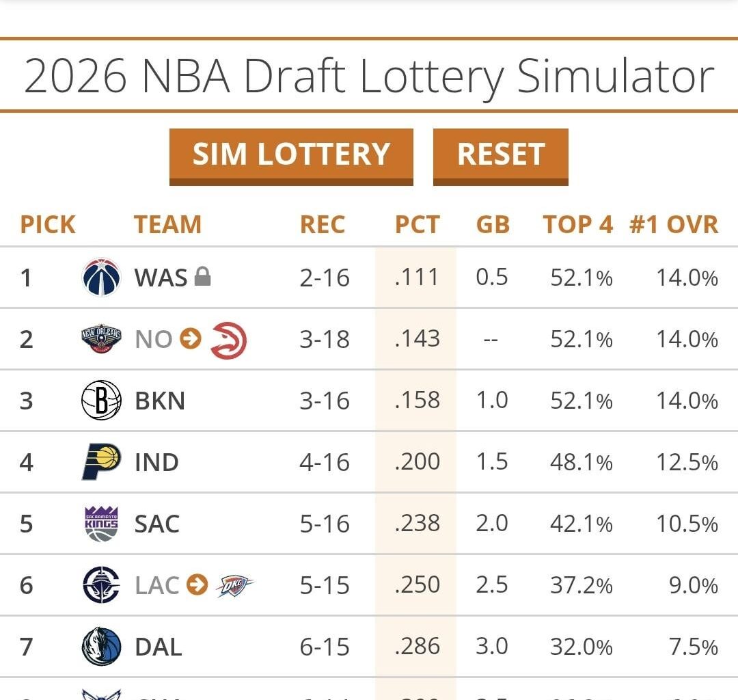Select the PICK column header
Screen dimensions: 738x700
(x=46, y=224)
